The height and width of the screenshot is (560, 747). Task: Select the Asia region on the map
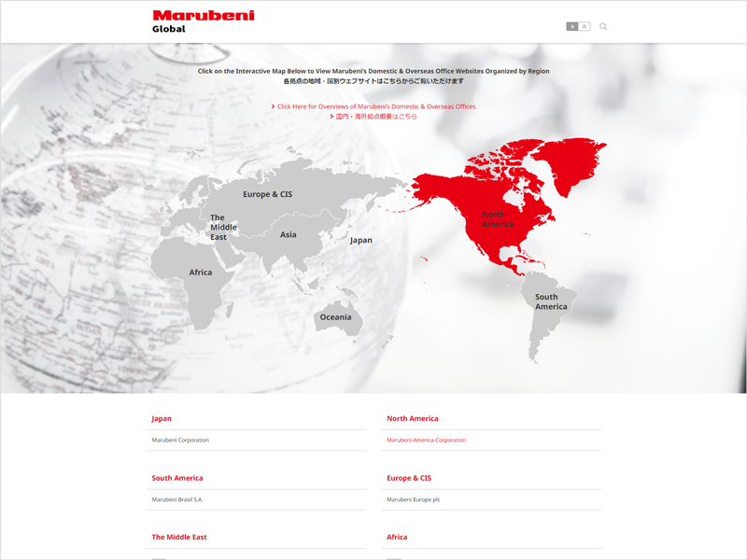(x=289, y=235)
